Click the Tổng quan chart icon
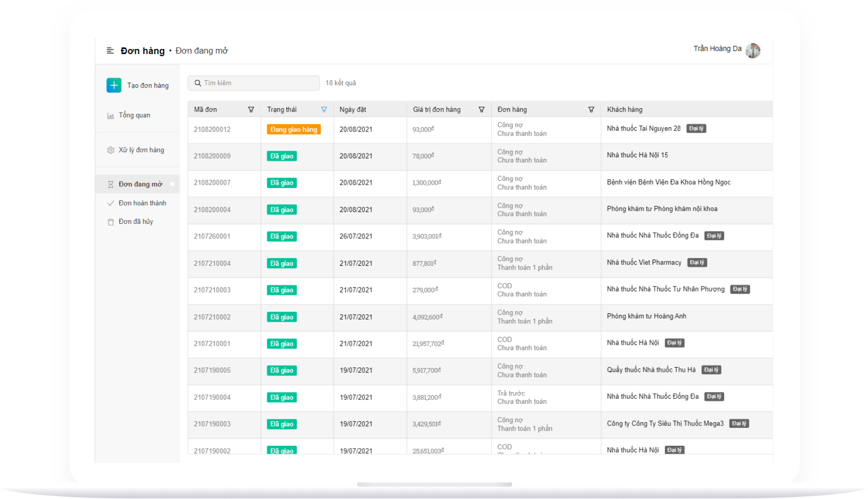The width and height of the screenshot is (868, 499). [111, 115]
